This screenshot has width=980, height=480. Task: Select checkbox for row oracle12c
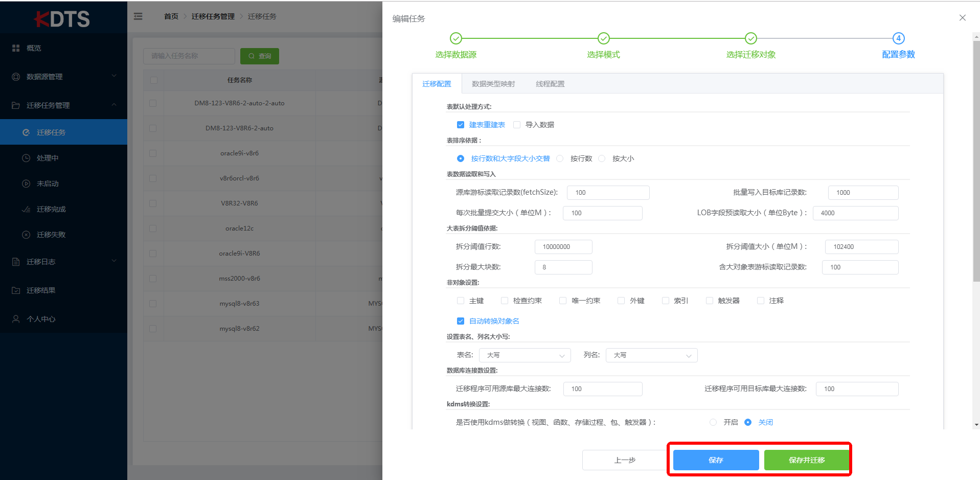153,228
